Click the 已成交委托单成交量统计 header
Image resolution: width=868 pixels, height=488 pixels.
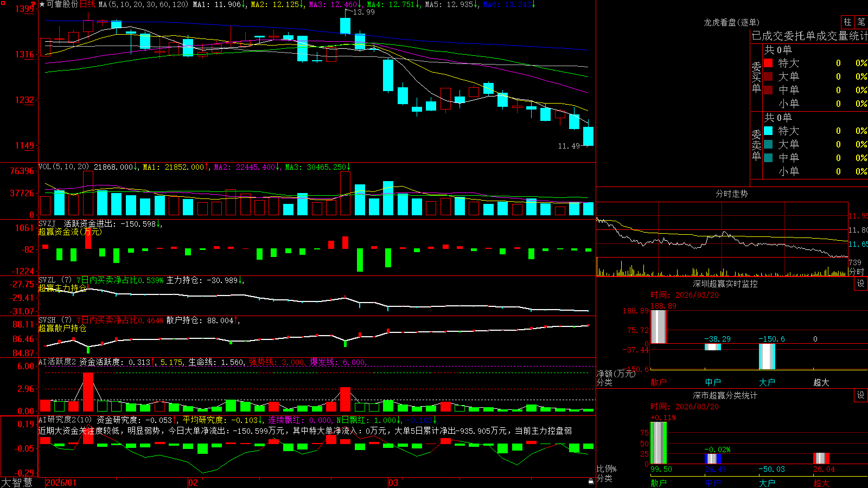point(809,36)
